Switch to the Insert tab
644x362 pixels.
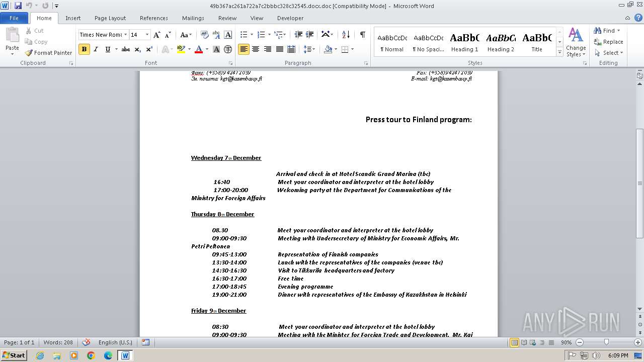point(73,18)
